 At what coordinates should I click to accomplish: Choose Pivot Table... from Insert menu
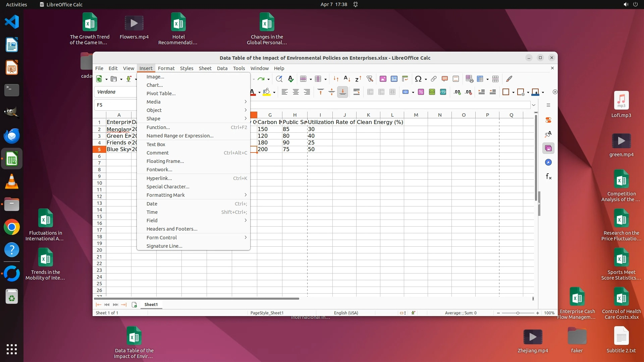click(161, 94)
